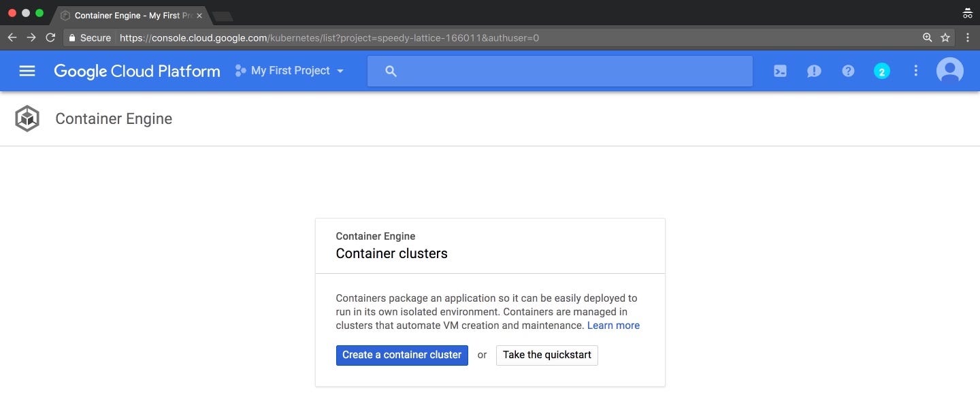Open the three-dot utilities menu in header
The height and width of the screenshot is (412, 980).
point(916,71)
